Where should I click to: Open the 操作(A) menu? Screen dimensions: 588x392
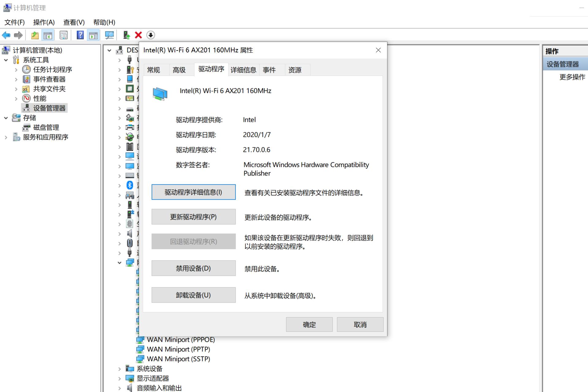click(43, 22)
